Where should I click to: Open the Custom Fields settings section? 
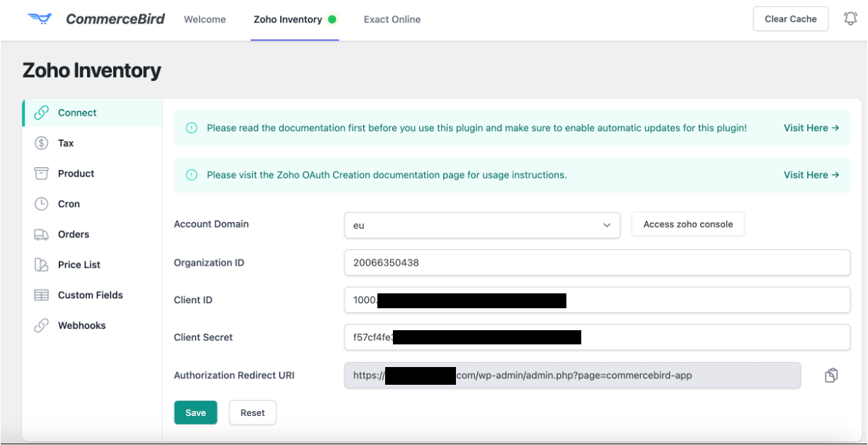point(92,295)
